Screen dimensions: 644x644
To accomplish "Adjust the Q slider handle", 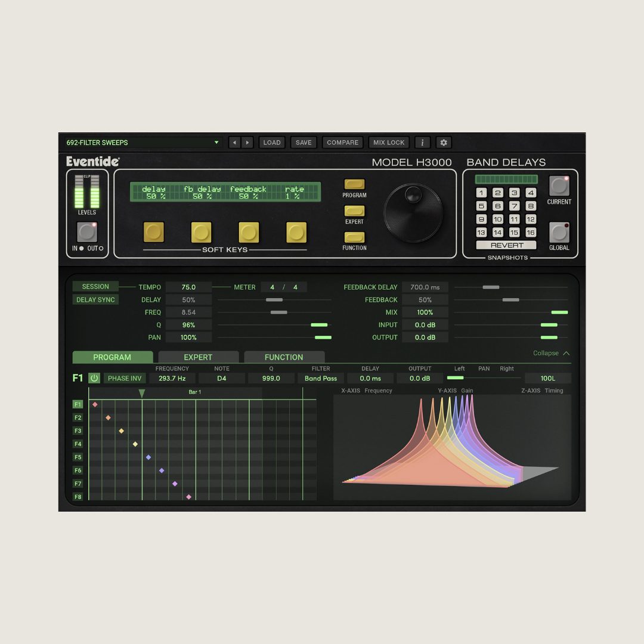I will click(x=319, y=325).
